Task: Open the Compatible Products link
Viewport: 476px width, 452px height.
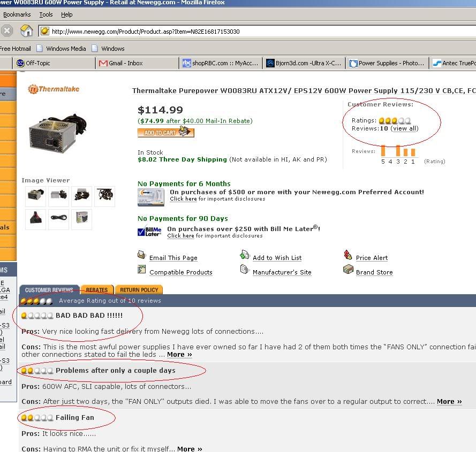Action: pyautogui.click(x=181, y=272)
